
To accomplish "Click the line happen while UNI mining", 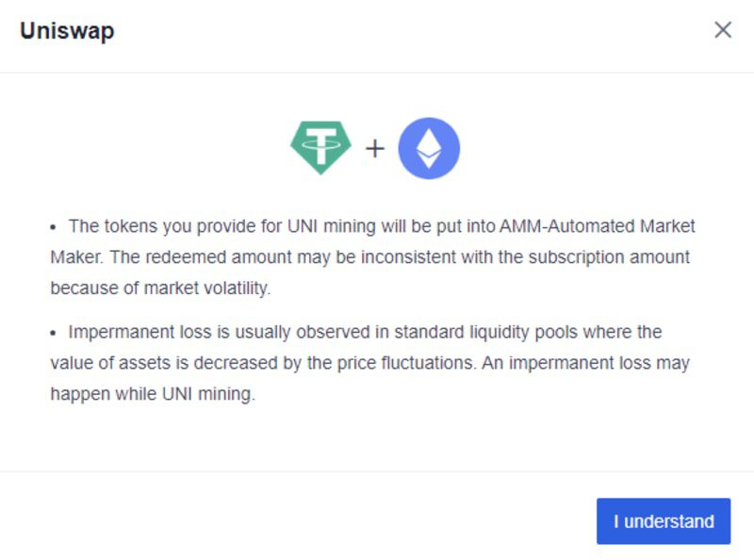I will 153,394.
